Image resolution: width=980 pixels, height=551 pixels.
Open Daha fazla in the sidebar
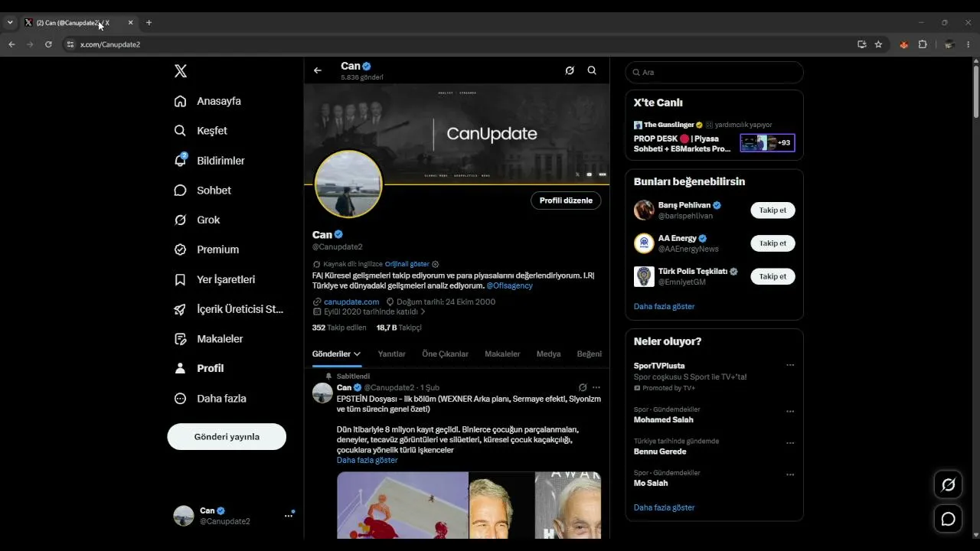(210, 399)
